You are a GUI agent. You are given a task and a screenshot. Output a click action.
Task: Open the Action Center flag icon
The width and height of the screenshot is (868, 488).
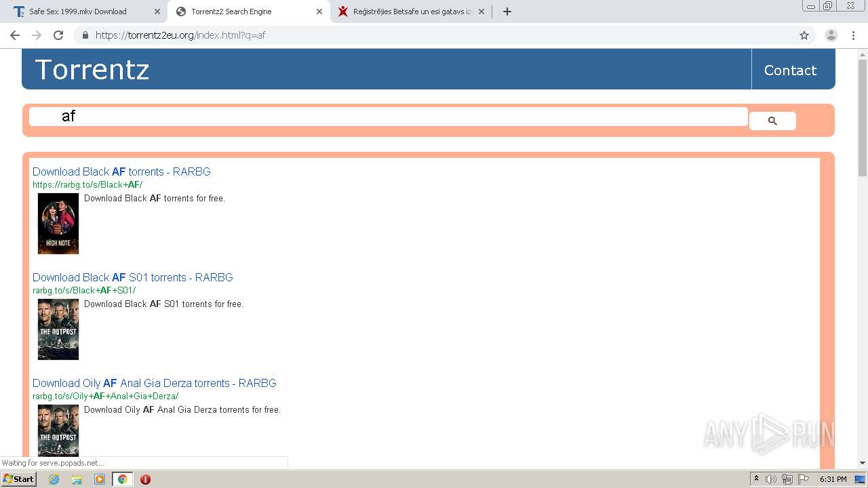pyautogui.click(x=804, y=479)
